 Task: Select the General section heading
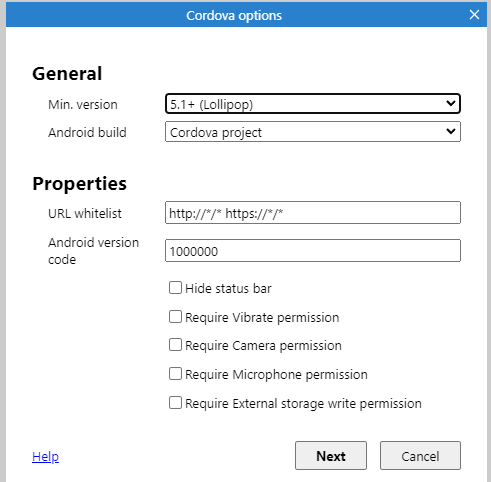click(67, 73)
